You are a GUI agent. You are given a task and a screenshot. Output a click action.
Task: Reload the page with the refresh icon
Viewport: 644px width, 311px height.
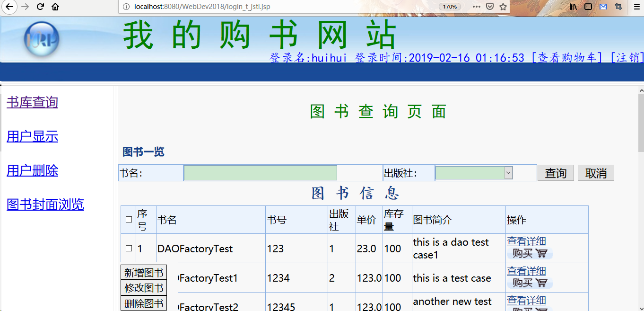click(41, 7)
